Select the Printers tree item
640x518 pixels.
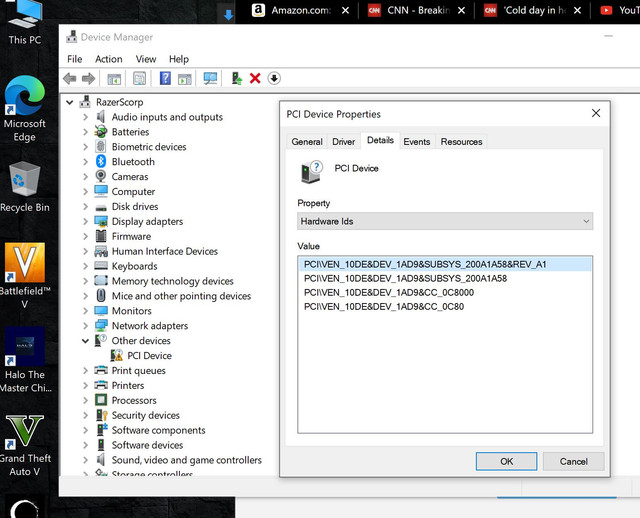(x=128, y=385)
